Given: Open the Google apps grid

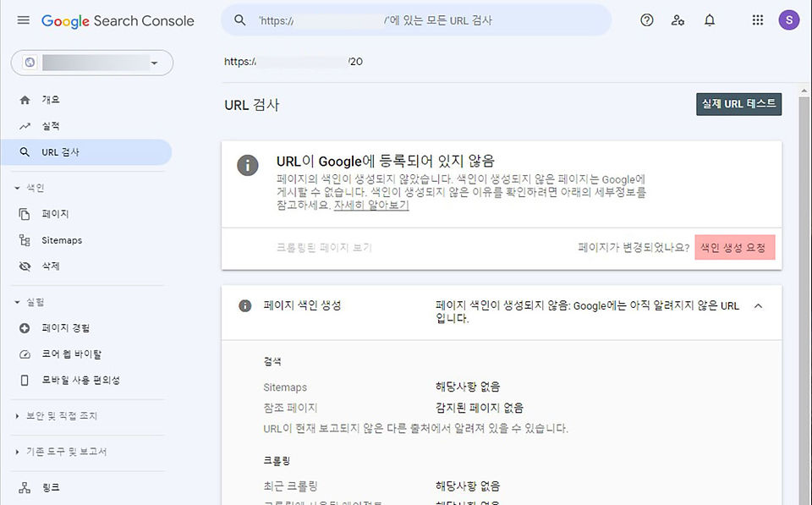Looking at the screenshot, I should 757,20.
